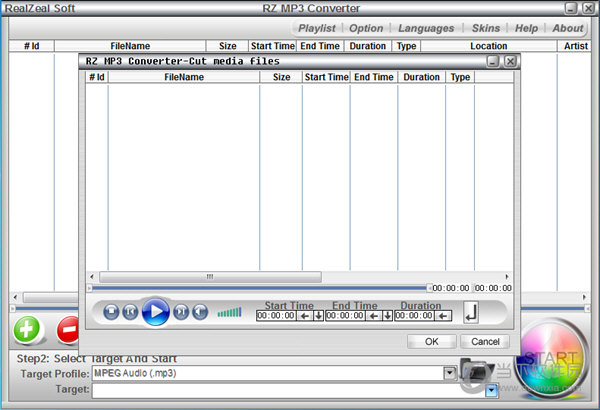600x410 pixels.
Task: Click the dialog list scroll-right arrow
Action: (507, 276)
